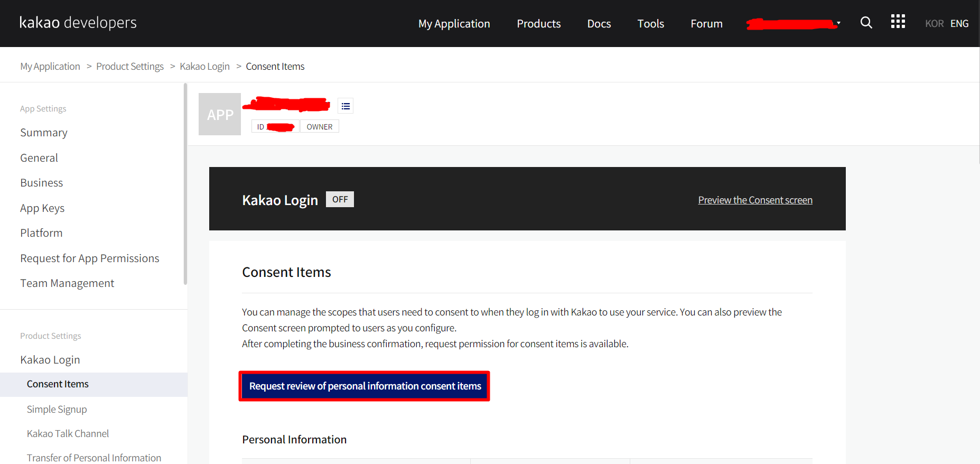Screen dimensions: 980x464
Task: Expand the account dropdown arrow
Action: (838, 23)
